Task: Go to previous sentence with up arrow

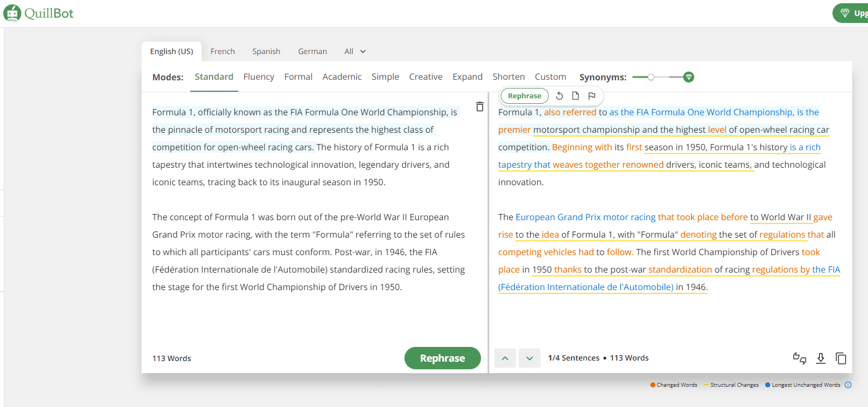Action: 505,358
